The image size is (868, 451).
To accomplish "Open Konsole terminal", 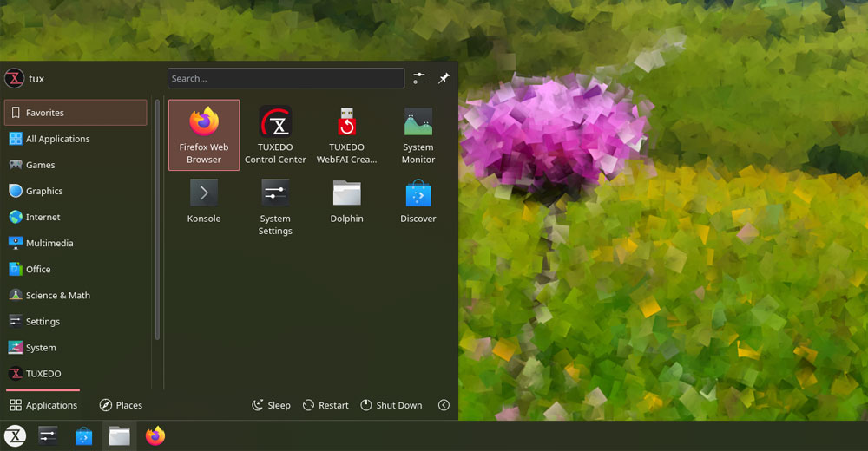I will point(204,200).
